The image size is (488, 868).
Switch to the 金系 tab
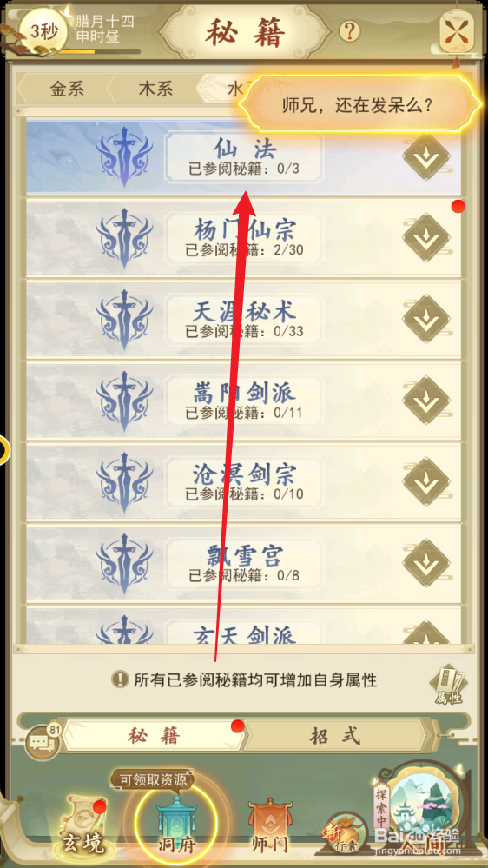pyautogui.click(x=67, y=89)
